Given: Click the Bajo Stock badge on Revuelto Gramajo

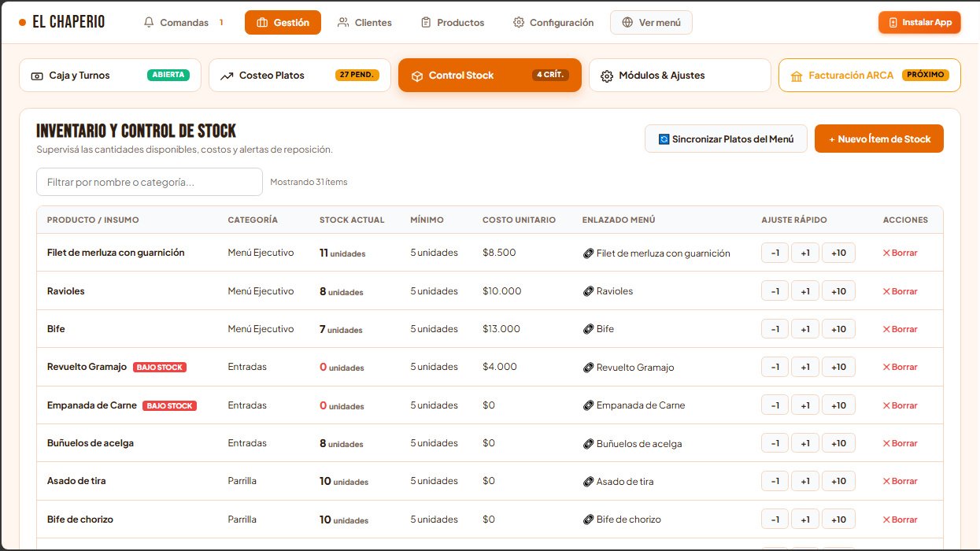Looking at the screenshot, I should pos(160,368).
